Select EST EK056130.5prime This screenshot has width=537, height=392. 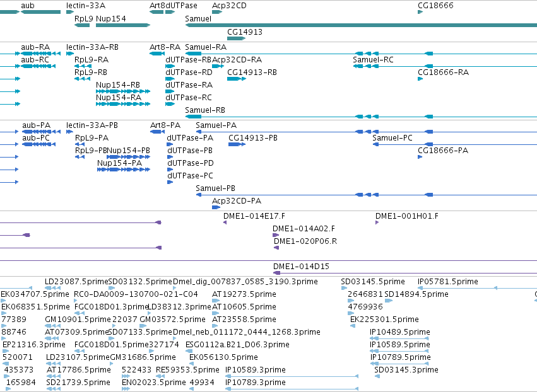pyautogui.click(x=223, y=357)
